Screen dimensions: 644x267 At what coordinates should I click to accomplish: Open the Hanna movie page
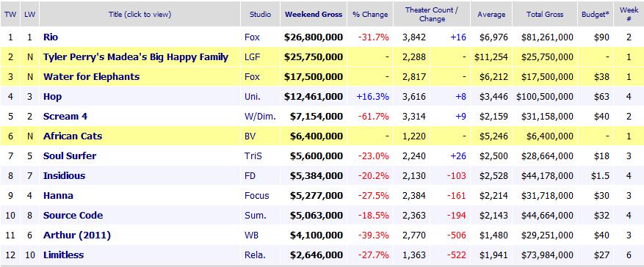[x=58, y=196]
